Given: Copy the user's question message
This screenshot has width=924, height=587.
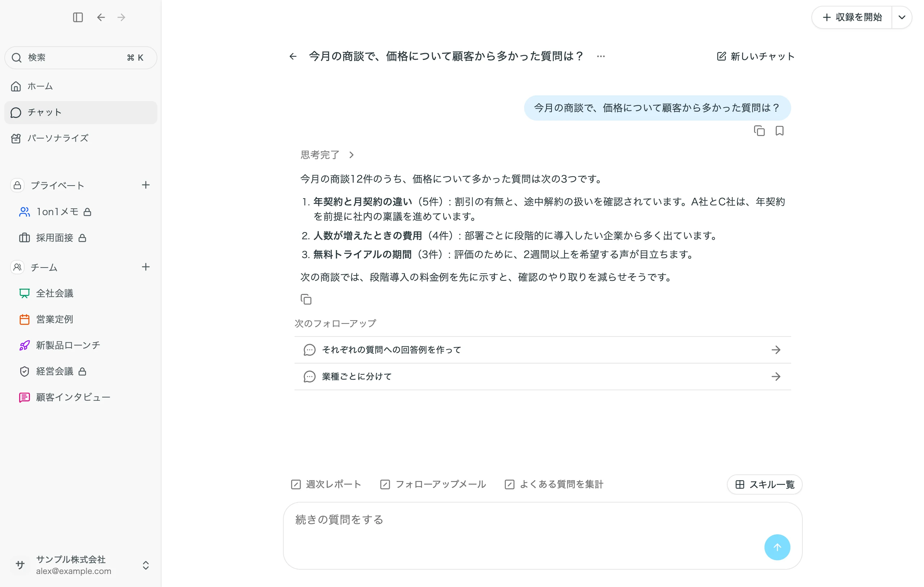Looking at the screenshot, I should (759, 131).
